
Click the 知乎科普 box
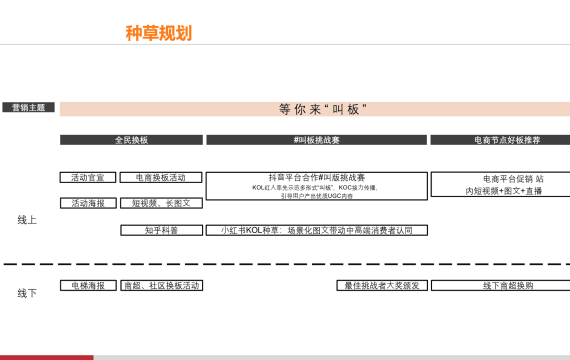[161, 230]
